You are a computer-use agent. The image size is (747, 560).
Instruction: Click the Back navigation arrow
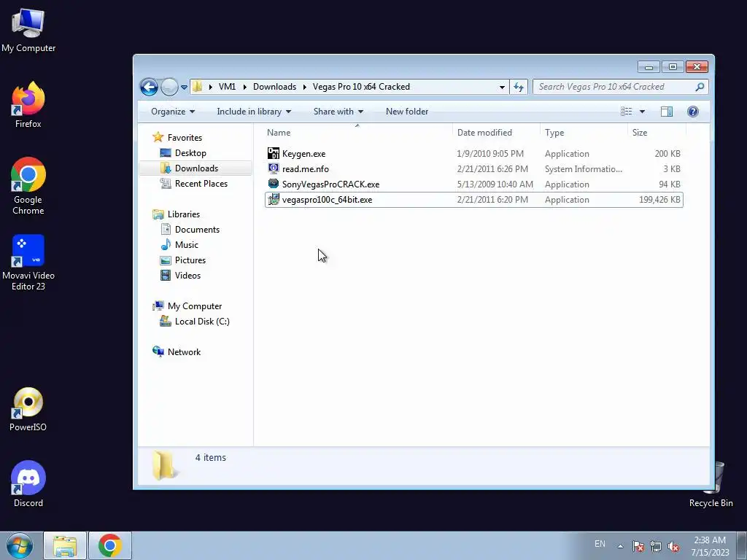(149, 87)
